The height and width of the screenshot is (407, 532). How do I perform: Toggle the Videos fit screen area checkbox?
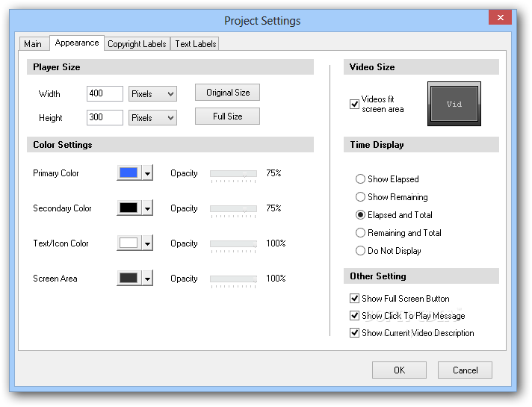(x=355, y=104)
